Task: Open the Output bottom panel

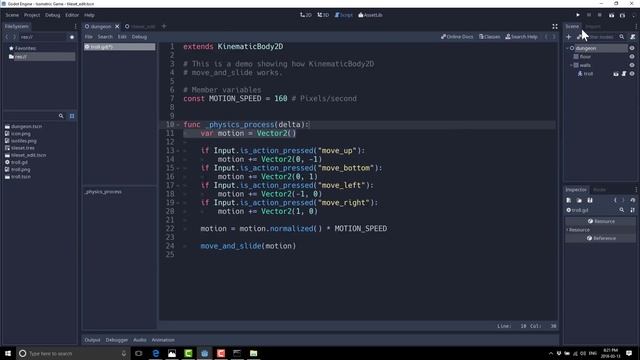Action: coord(92,340)
